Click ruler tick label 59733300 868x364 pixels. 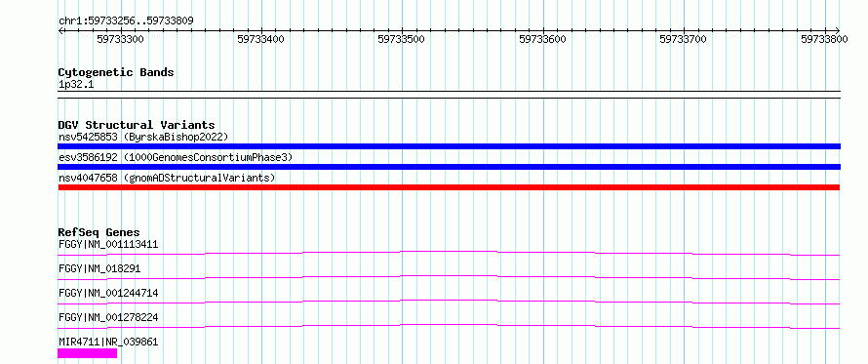tap(120, 39)
